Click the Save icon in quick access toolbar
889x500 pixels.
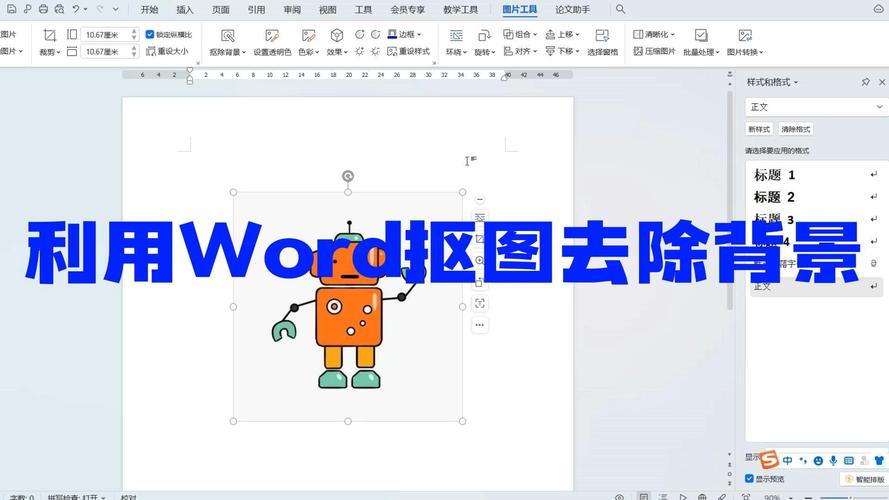pyautogui.click(x=11, y=9)
